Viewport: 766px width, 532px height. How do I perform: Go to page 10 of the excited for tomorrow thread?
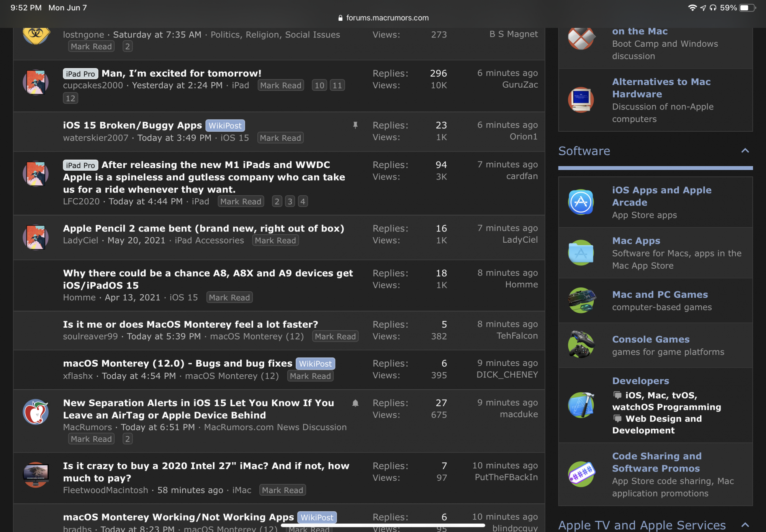pyautogui.click(x=319, y=85)
